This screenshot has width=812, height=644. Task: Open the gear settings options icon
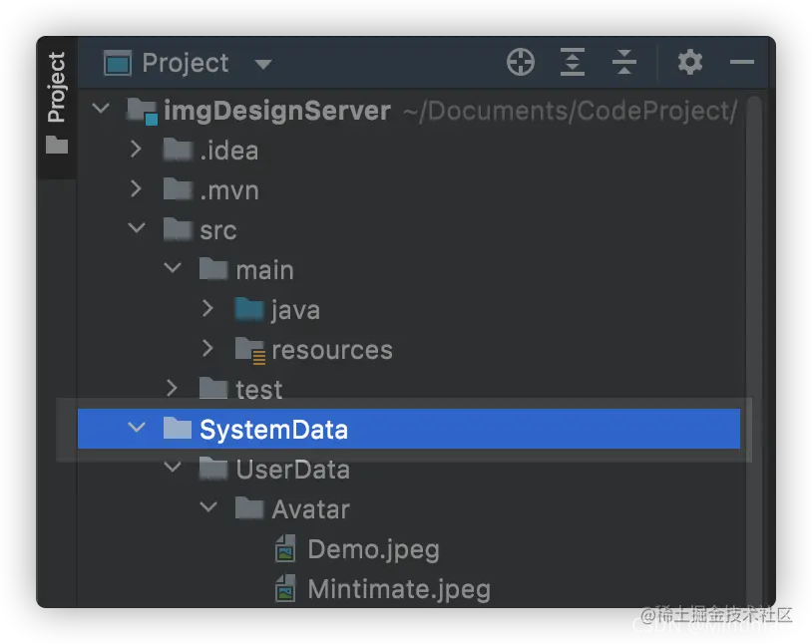pyautogui.click(x=690, y=63)
